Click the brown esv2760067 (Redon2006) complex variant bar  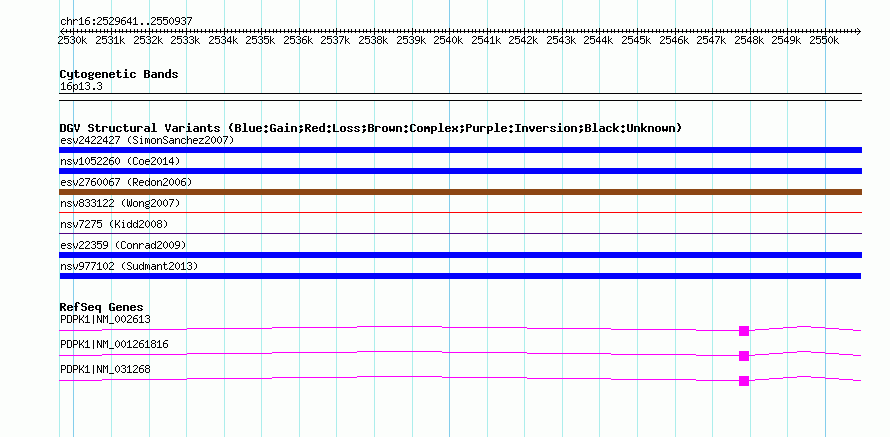460,192
